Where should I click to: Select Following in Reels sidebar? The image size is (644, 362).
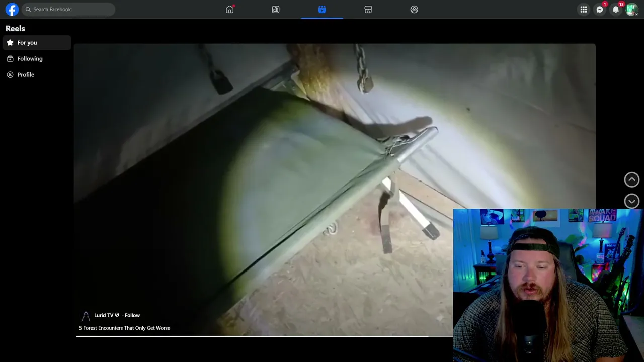pyautogui.click(x=37, y=59)
